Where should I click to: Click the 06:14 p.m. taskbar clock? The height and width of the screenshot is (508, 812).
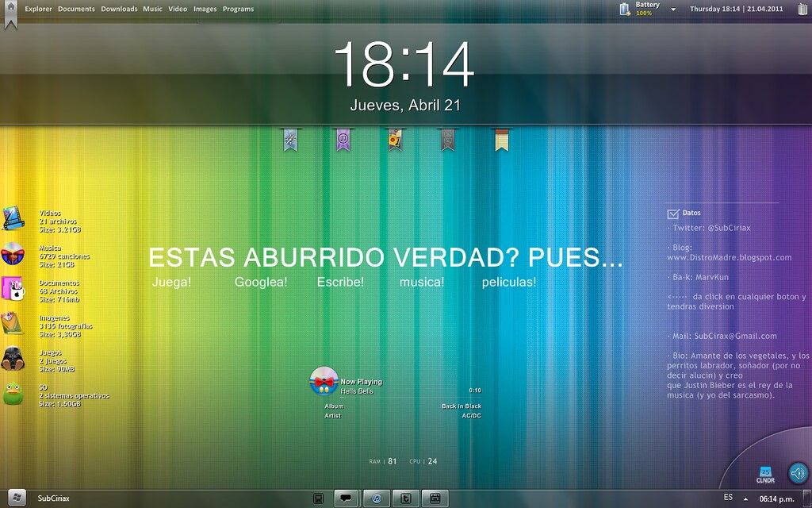[x=776, y=498]
